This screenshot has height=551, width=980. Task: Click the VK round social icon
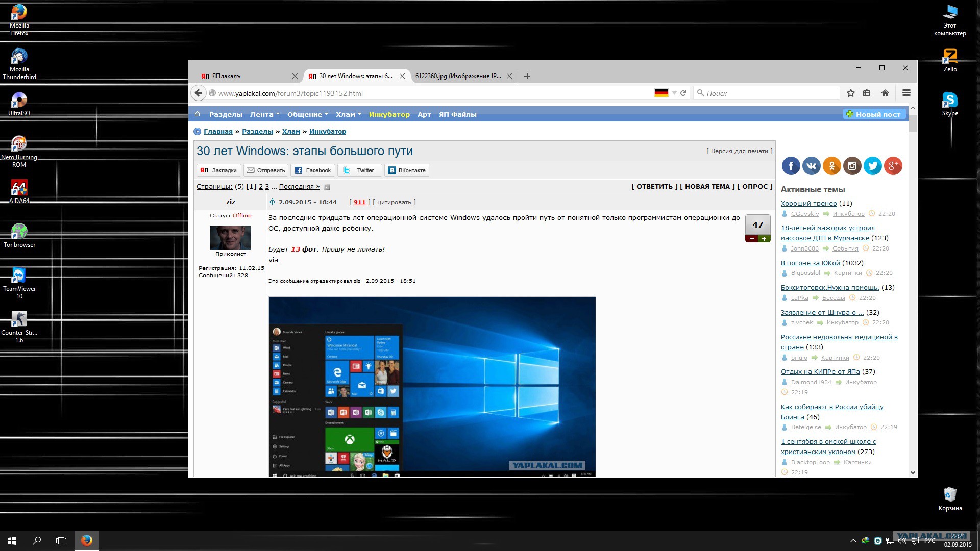812,166
